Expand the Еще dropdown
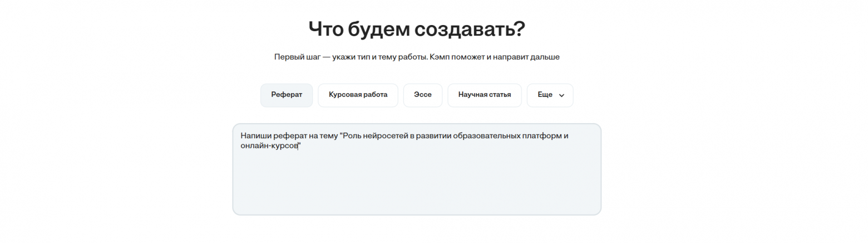Screen dimensions: 868x243 (x=549, y=95)
